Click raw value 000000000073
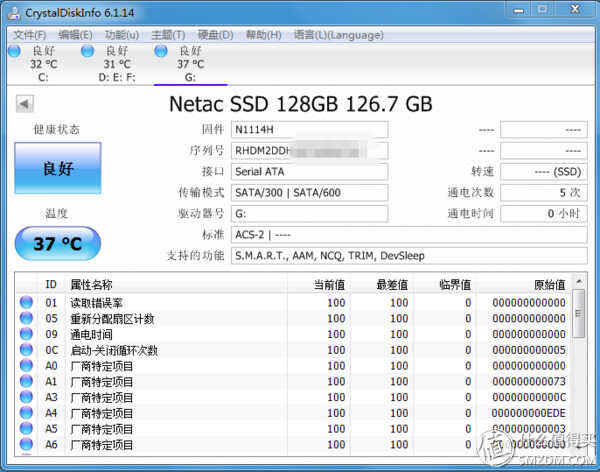 tap(529, 381)
